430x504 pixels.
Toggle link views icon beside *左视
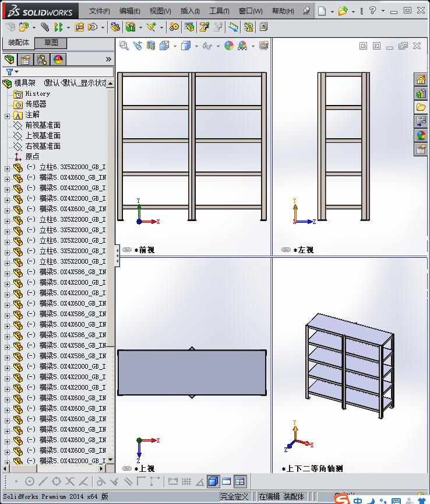coord(286,250)
